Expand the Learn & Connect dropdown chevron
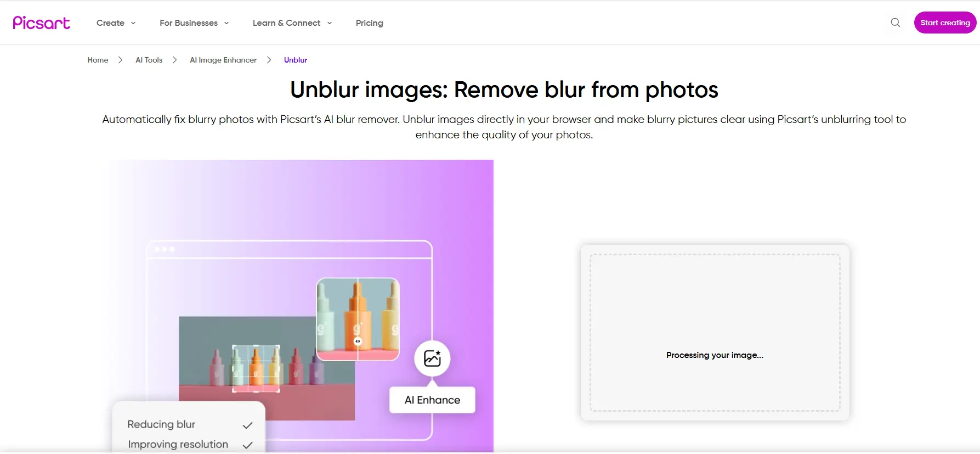This screenshot has height=454, width=980. (x=330, y=23)
